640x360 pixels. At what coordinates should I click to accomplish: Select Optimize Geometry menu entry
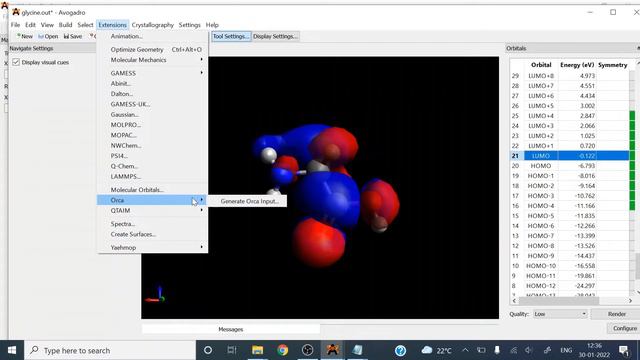pyautogui.click(x=152, y=49)
